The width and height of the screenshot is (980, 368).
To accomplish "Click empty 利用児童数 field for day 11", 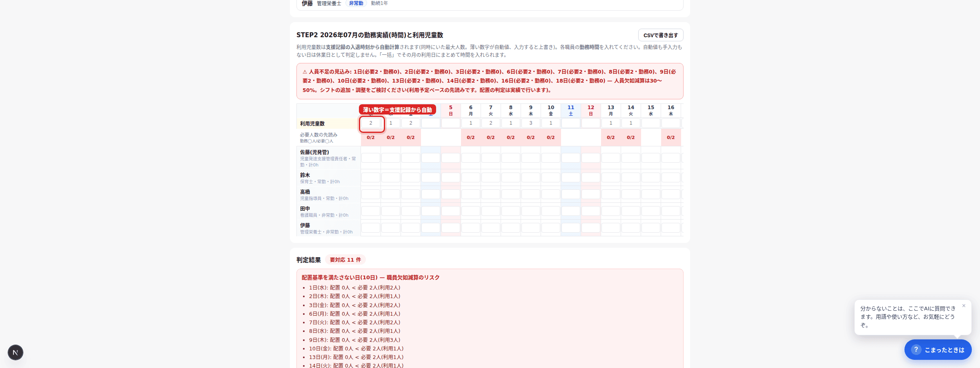I will point(571,123).
